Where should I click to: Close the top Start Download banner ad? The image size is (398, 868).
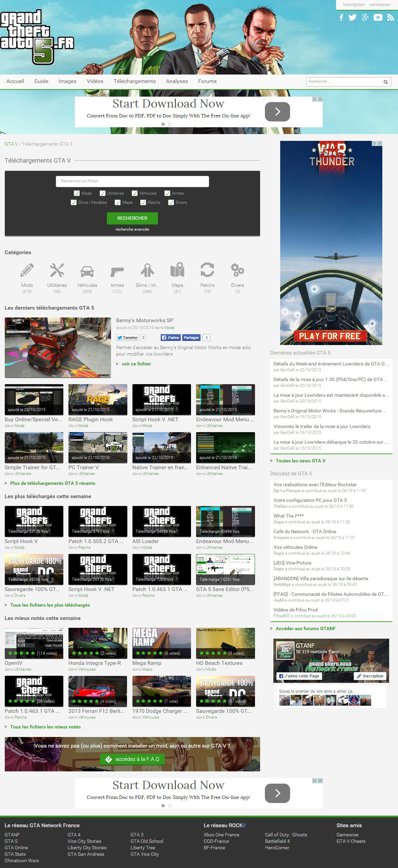[320, 99]
